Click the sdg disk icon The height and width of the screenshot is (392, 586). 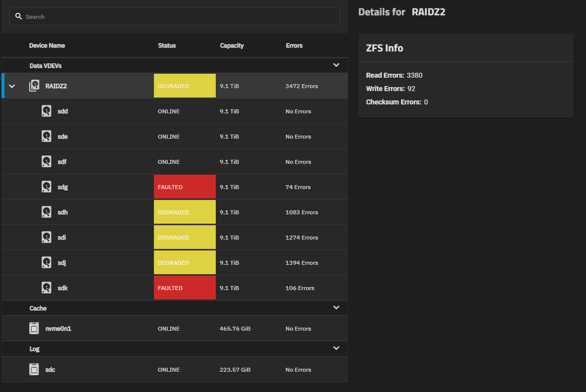coord(47,187)
